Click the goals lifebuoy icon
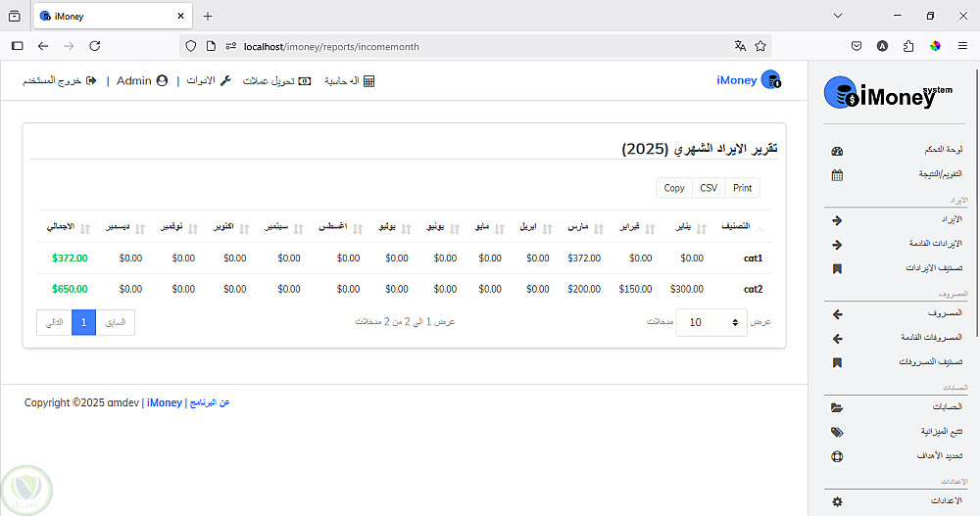Image resolution: width=980 pixels, height=516 pixels. pyautogui.click(x=838, y=456)
